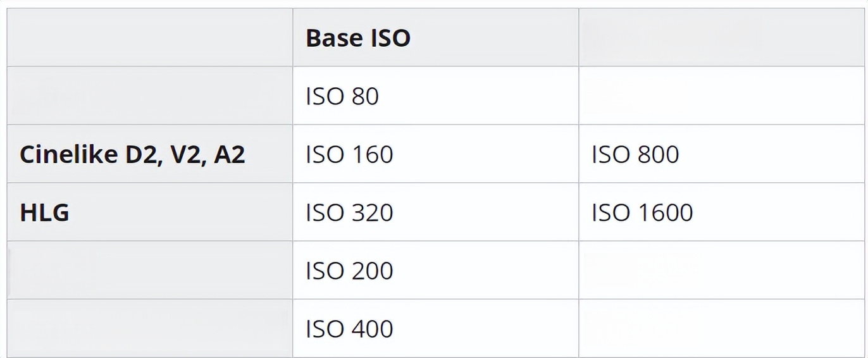
Task: Click the Base ISO column header
Action: [435, 37]
